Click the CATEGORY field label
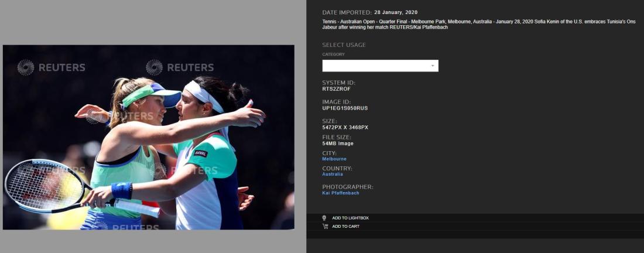The width and height of the screenshot is (644, 253). coord(334,54)
